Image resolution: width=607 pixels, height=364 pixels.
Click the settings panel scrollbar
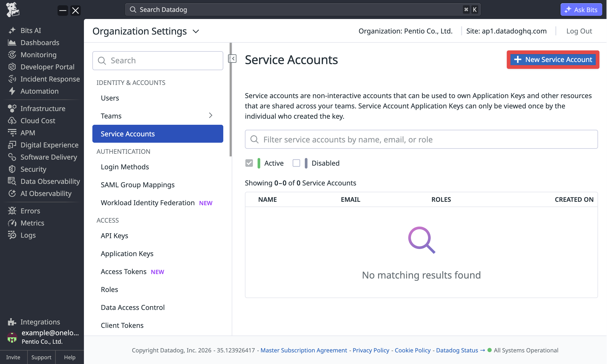(x=231, y=100)
